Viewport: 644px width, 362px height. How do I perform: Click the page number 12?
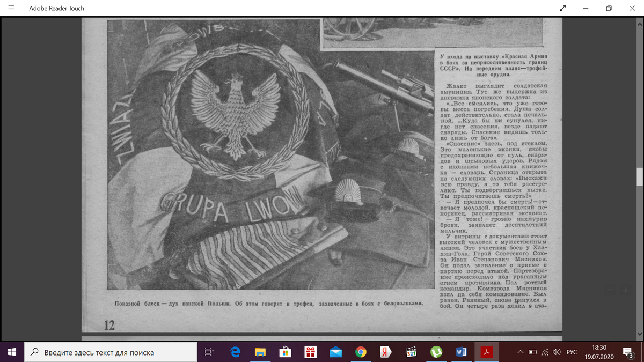click(x=109, y=325)
